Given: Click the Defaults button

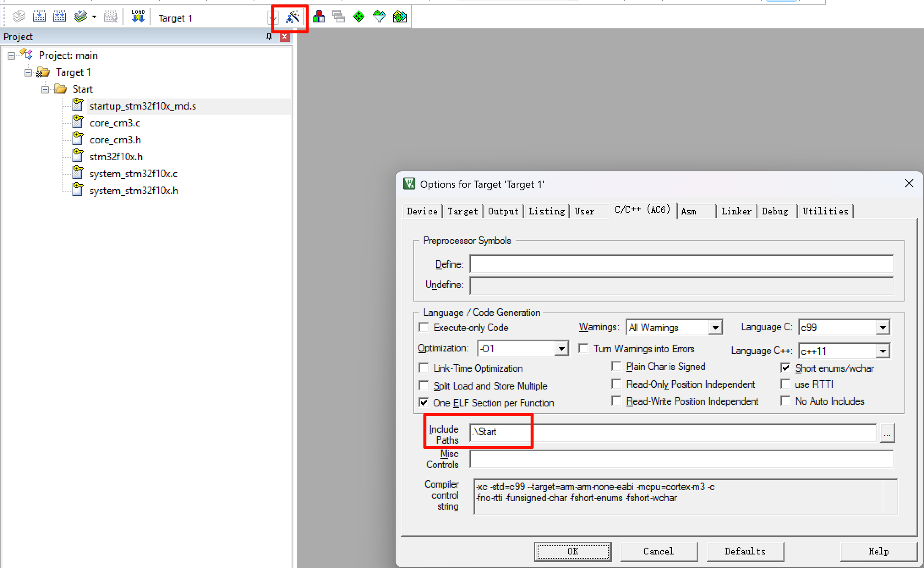Looking at the screenshot, I should point(745,551).
